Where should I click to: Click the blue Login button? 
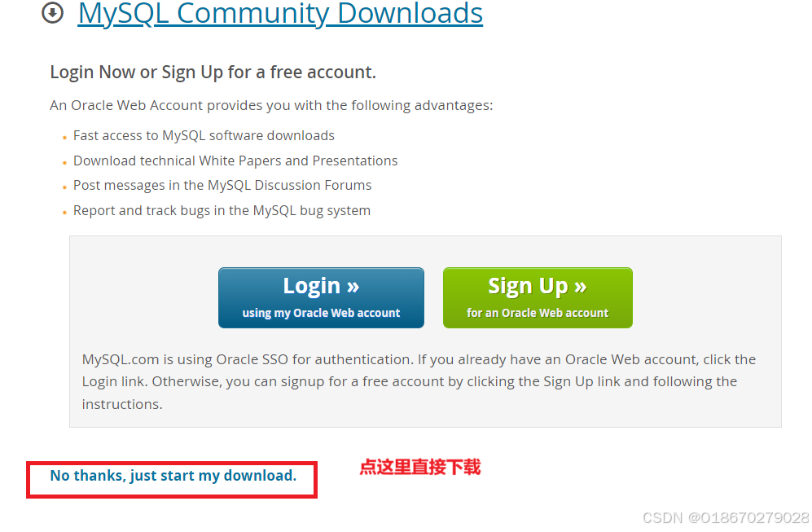tap(321, 298)
